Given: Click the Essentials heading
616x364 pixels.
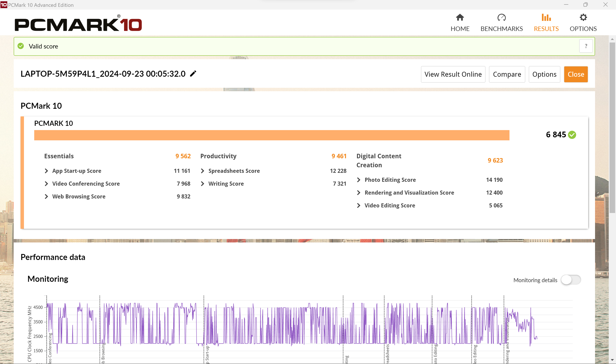Looking at the screenshot, I should coord(59,156).
